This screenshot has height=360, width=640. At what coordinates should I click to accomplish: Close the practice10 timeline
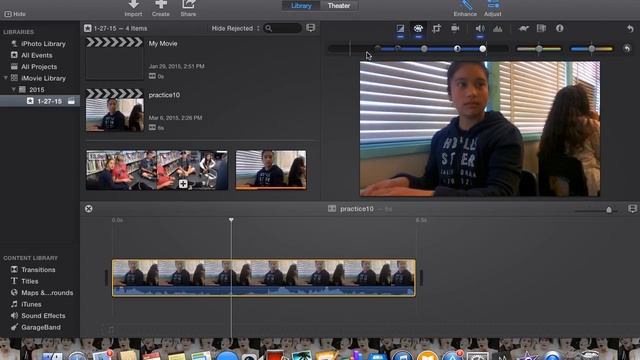point(89,209)
